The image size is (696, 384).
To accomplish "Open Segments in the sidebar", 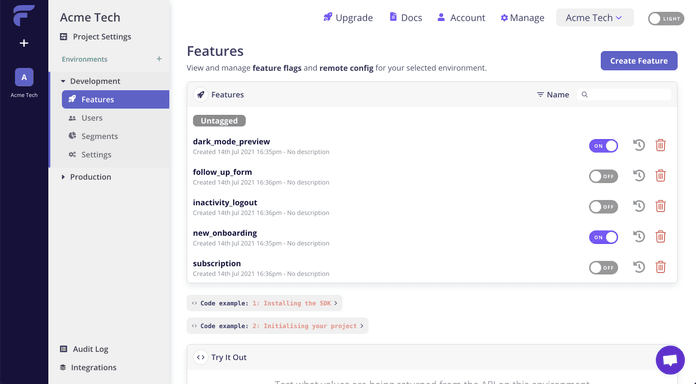I will coord(99,136).
